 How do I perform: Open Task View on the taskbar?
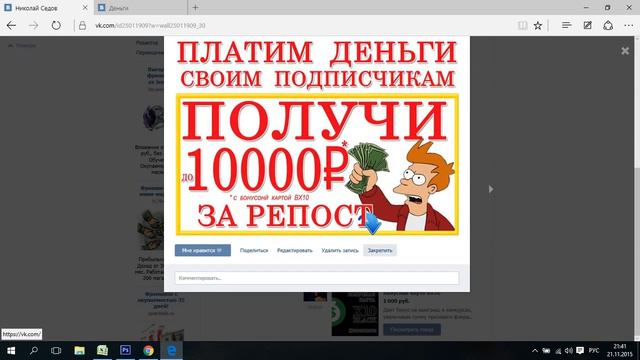tap(56, 351)
